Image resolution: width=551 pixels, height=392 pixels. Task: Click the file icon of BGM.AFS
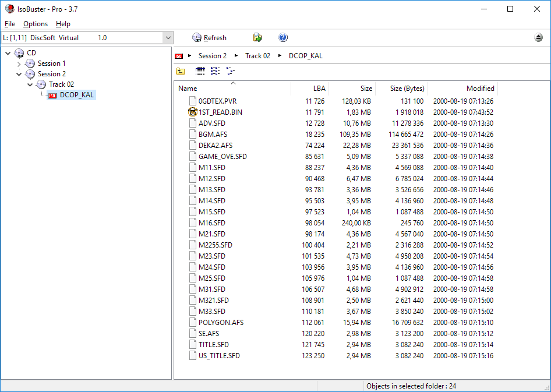[x=193, y=134]
